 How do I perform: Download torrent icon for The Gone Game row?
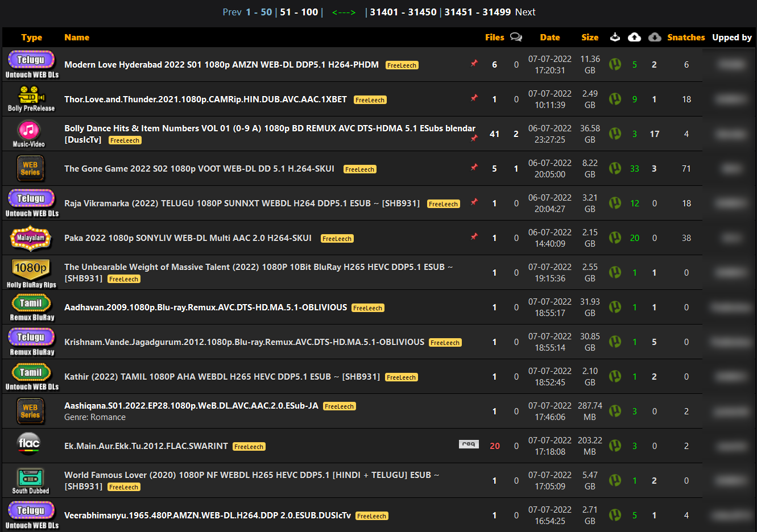pos(615,168)
